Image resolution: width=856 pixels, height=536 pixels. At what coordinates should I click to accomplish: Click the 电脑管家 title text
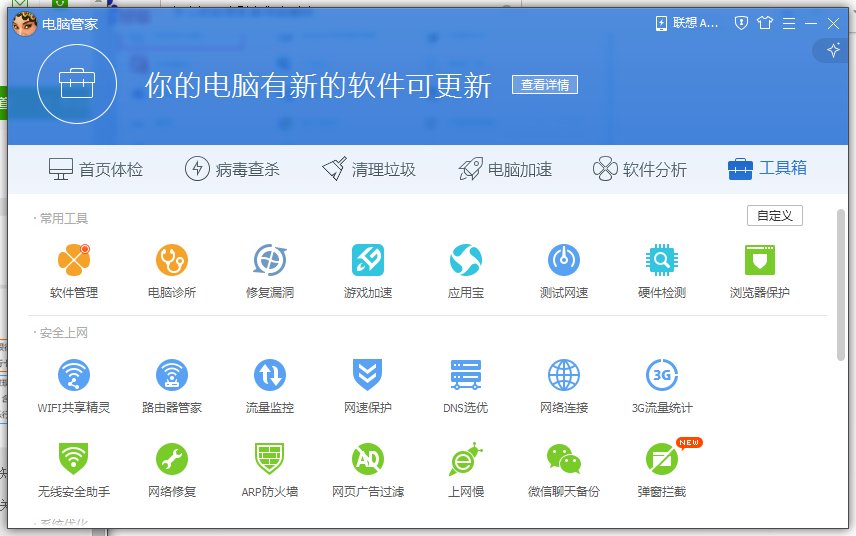(x=70, y=24)
